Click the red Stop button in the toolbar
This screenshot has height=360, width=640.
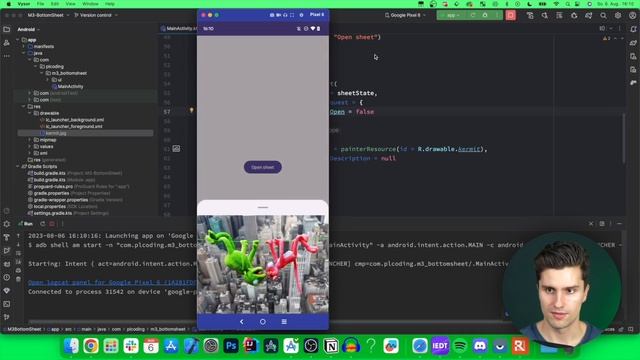(510, 15)
